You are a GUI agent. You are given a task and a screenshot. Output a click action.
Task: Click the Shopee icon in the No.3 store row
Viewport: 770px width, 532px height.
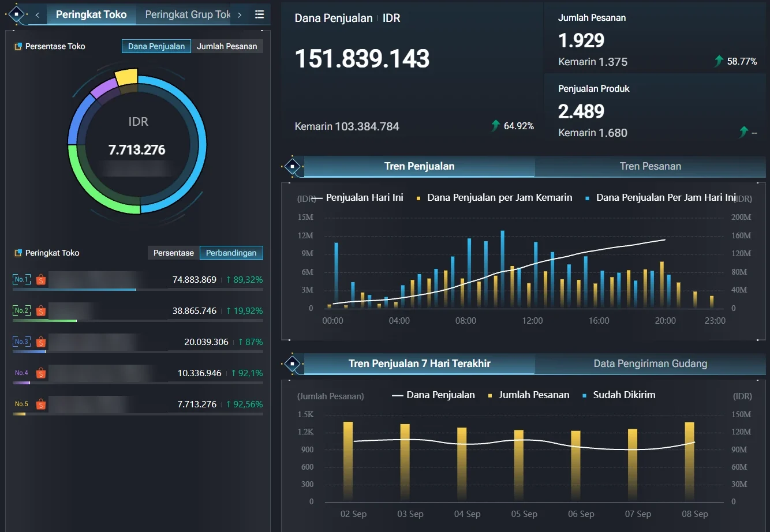point(40,342)
